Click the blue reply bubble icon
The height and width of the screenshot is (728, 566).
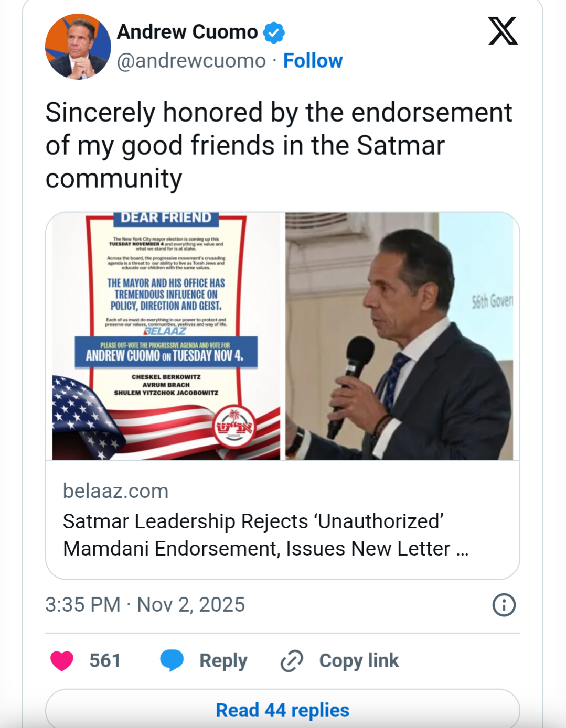pyautogui.click(x=172, y=660)
